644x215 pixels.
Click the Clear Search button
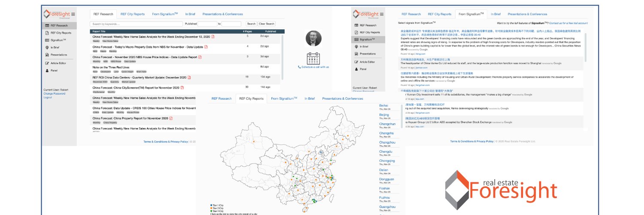(267, 24)
